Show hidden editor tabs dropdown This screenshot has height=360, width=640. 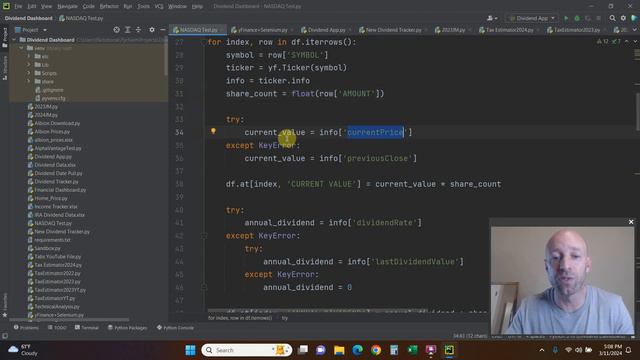tap(636, 30)
